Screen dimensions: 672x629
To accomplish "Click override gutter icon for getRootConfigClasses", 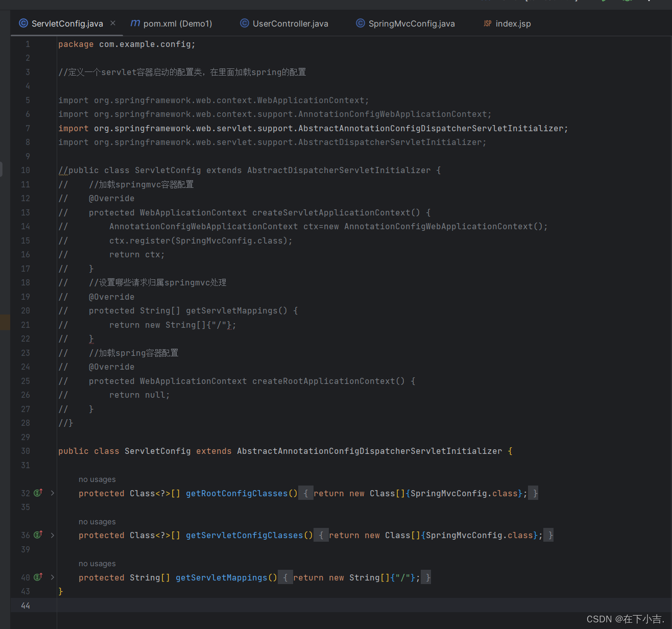I will pos(38,493).
